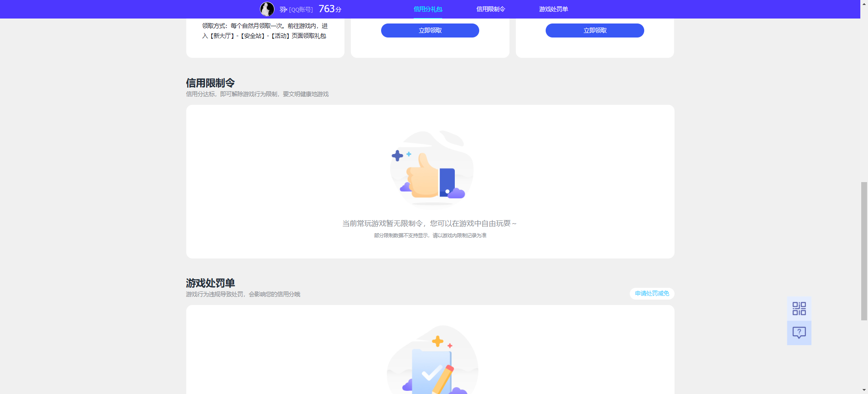Viewport: 868px width, 394px height.
Task: Click the username with [QQ账号] label
Action: (x=296, y=9)
